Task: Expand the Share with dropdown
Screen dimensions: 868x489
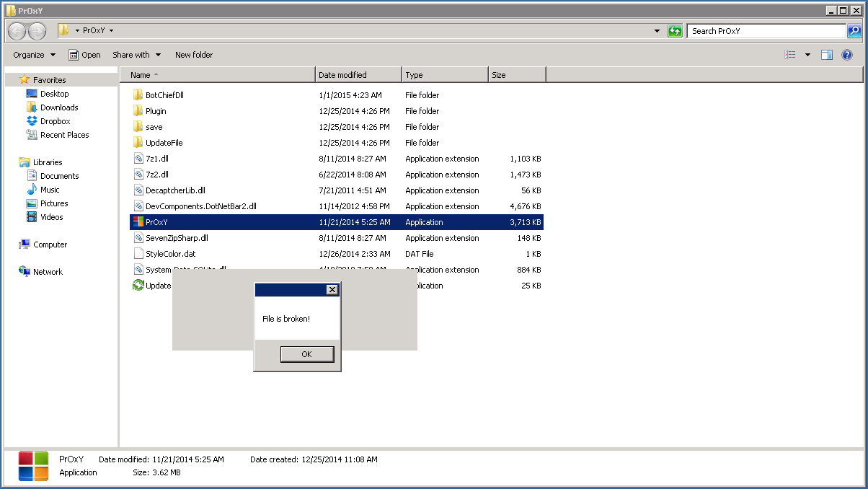Action: [x=136, y=55]
